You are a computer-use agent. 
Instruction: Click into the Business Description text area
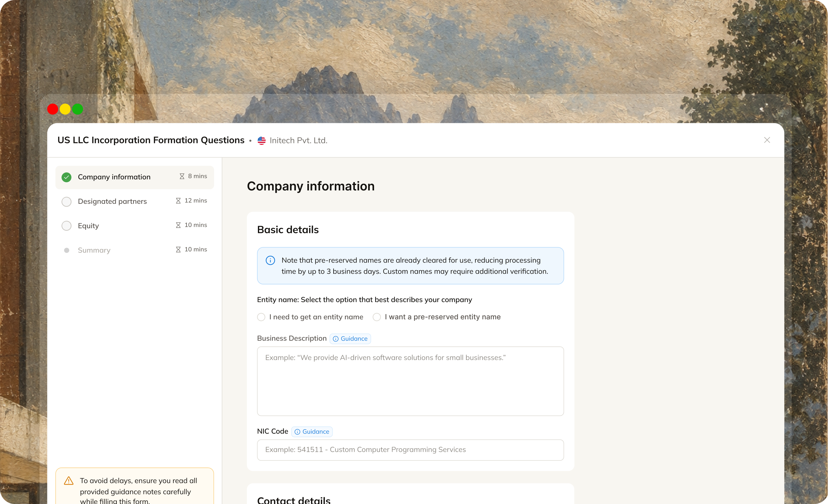tap(410, 381)
